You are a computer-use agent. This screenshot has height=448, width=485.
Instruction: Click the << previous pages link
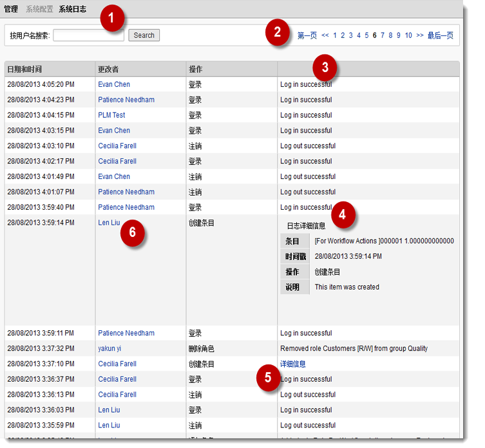pos(325,35)
